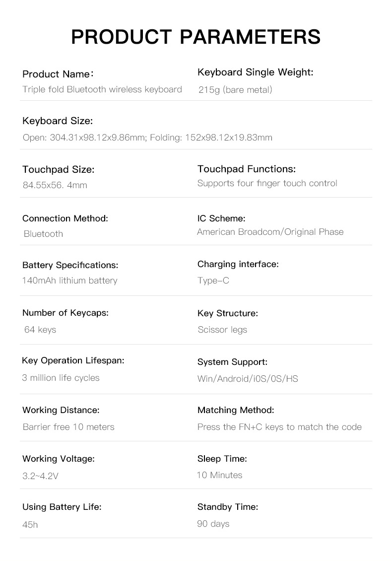Click the 140mAh lithium battery value
Viewport: 392px width, 561px height.
click(x=69, y=280)
